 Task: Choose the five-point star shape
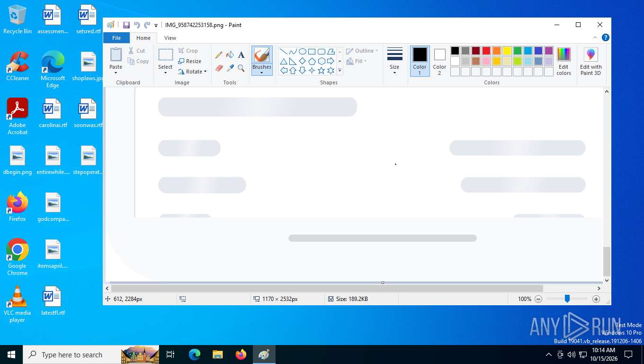[x=321, y=71]
